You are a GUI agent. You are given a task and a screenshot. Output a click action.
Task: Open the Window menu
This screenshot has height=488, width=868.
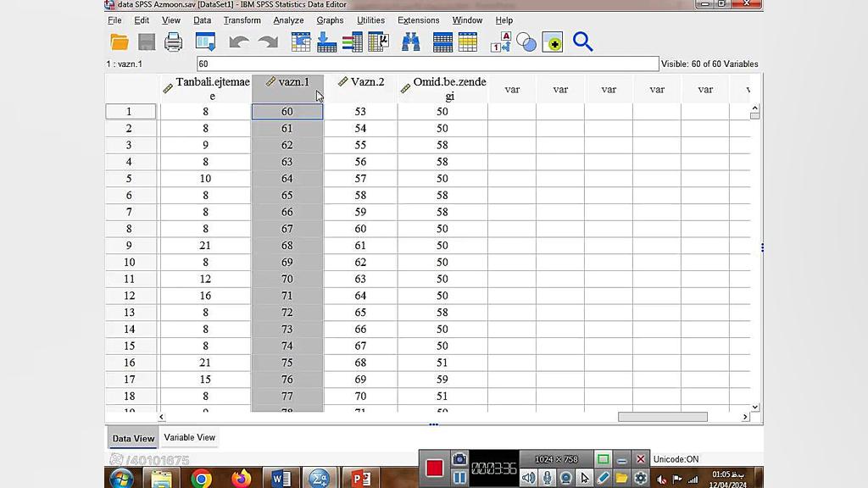point(467,20)
